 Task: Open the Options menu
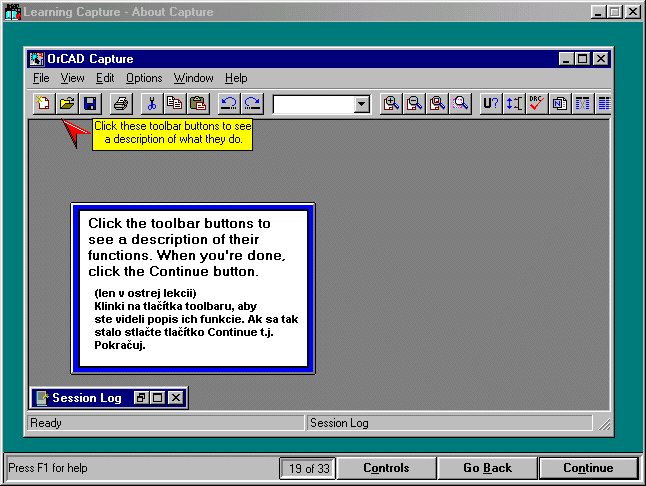pyautogui.click(x=144, y=78)
